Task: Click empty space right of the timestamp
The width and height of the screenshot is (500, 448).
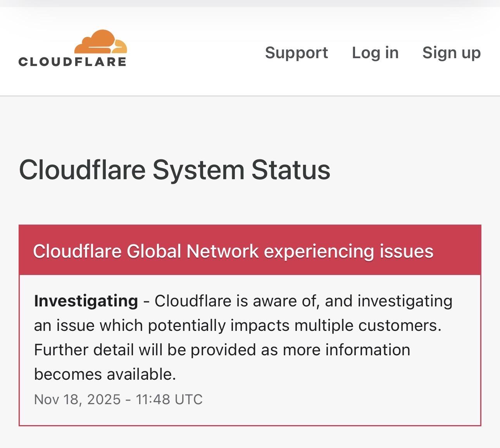Action: point(329,399)
